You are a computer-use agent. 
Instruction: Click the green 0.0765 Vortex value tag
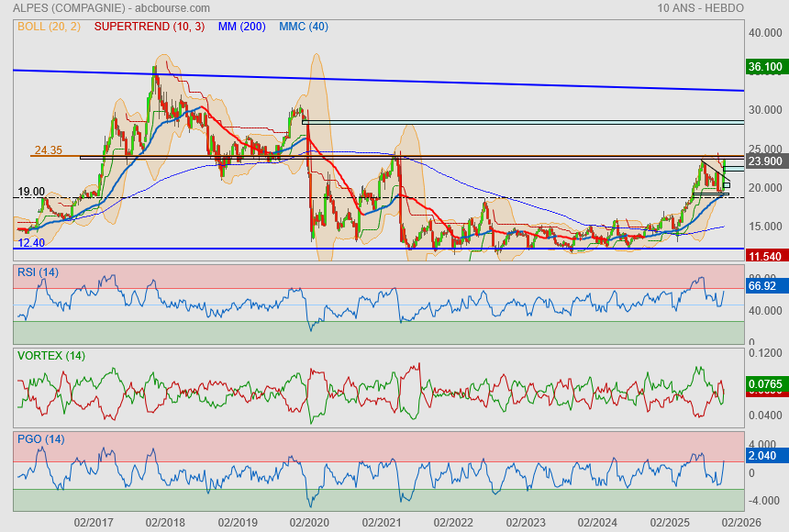pyautogui.click(x=765, y=383)
